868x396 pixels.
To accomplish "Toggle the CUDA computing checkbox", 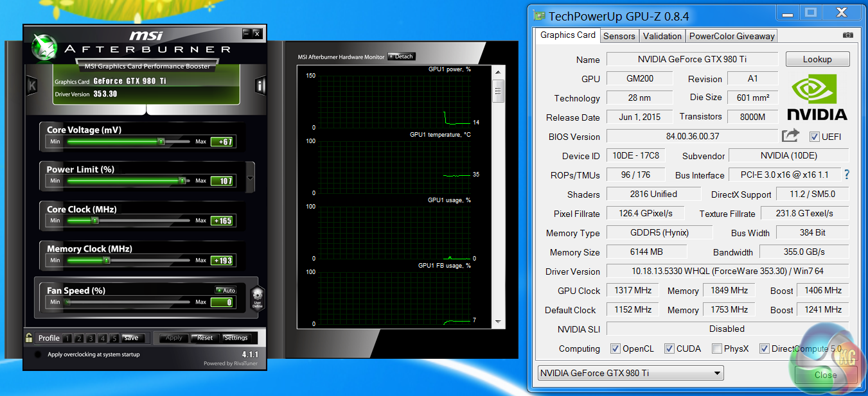I will click(x=669, y=349).
